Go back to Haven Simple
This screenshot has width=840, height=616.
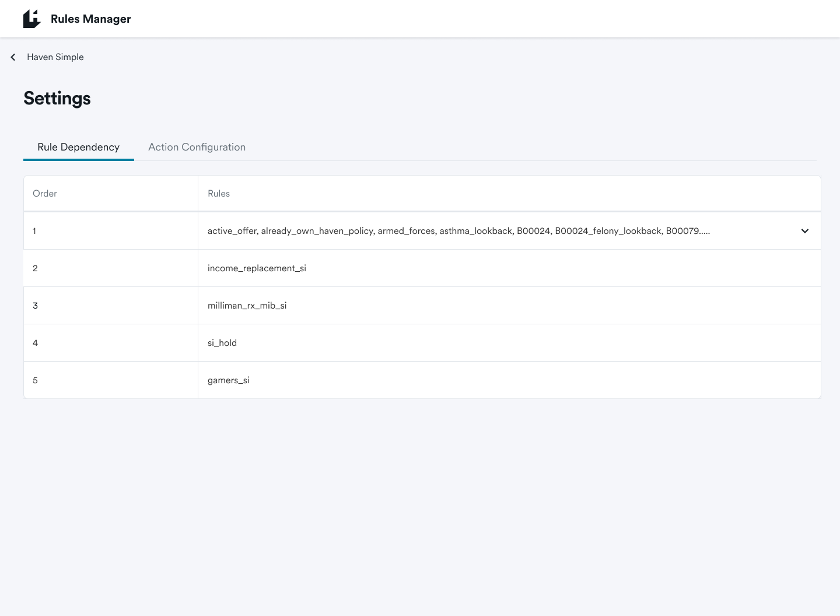point(55,57)
